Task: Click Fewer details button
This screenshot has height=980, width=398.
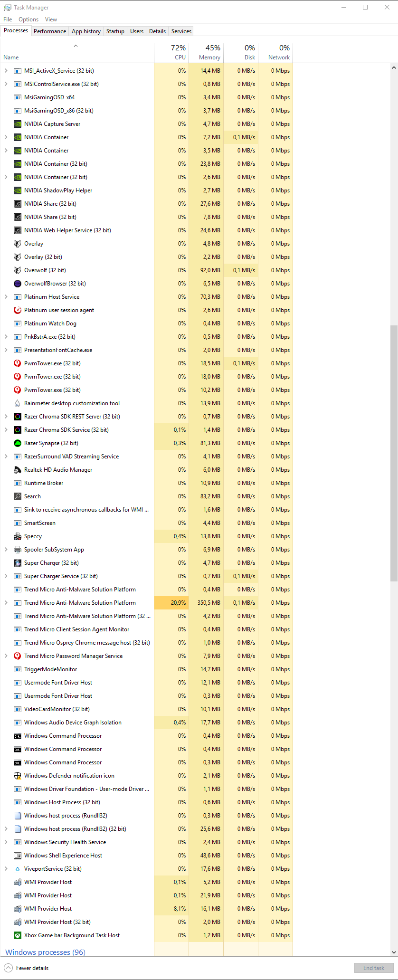Action: (26, 968)
